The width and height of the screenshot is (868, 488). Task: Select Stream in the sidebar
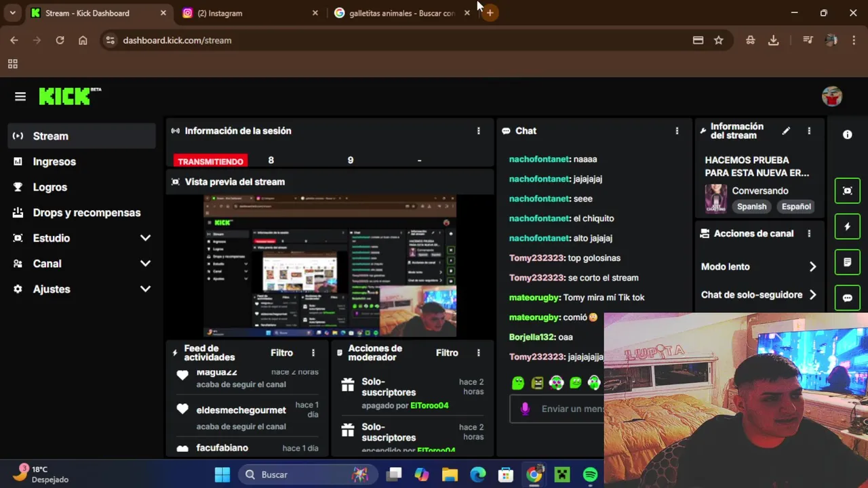click(x=81, y=136)
